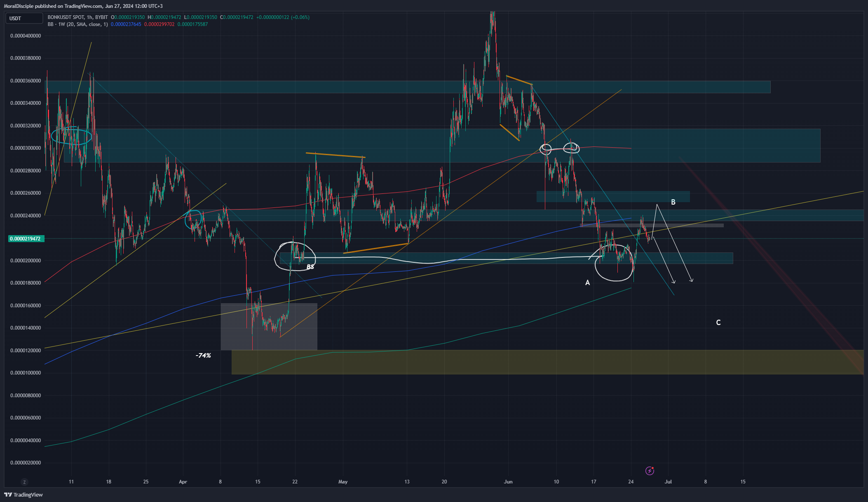Select the -74% text annotation
This screenshot has width=868, height=502.
coord(203,356)
